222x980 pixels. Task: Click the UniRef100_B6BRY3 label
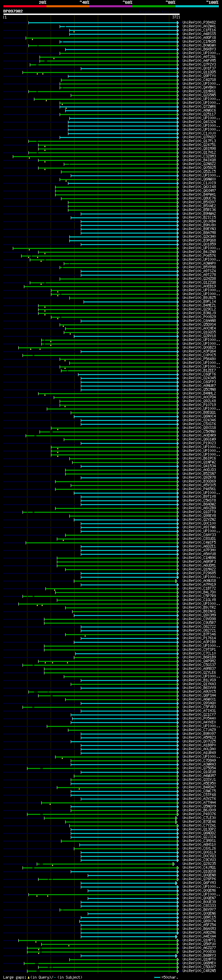click(199, 956)
